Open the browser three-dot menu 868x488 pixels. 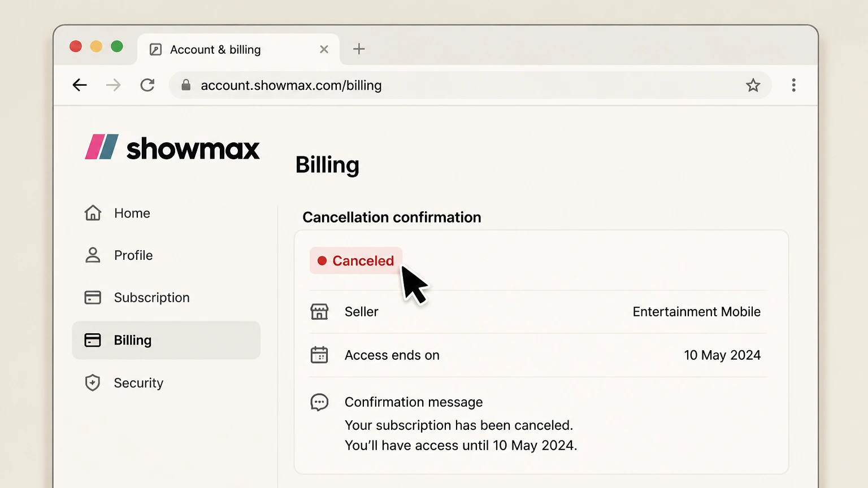[794, 85]
